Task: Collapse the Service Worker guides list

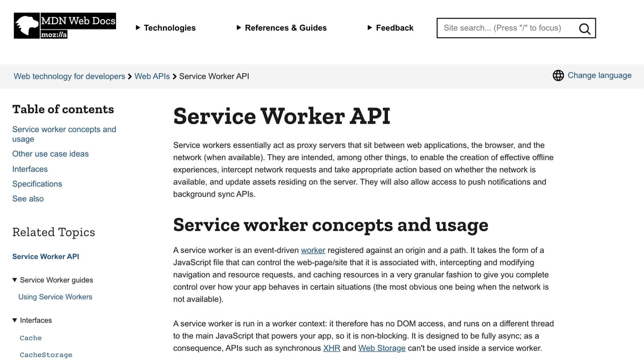Action: (x=53, y=280)
